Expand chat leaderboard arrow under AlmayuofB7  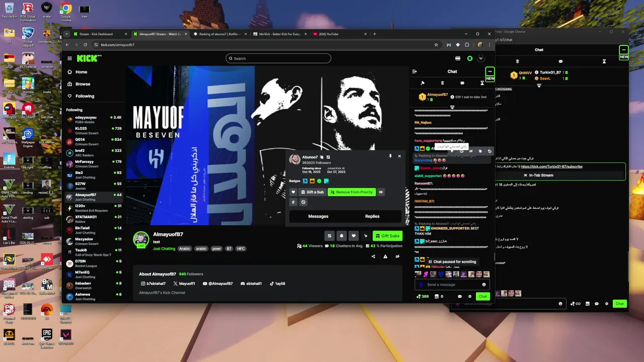click(x=452, y=107)
